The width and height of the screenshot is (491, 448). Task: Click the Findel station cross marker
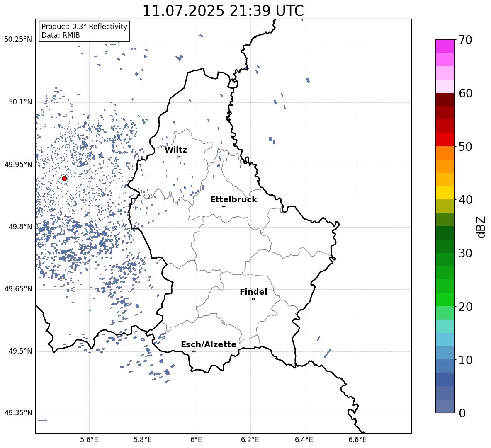(253, 299)
